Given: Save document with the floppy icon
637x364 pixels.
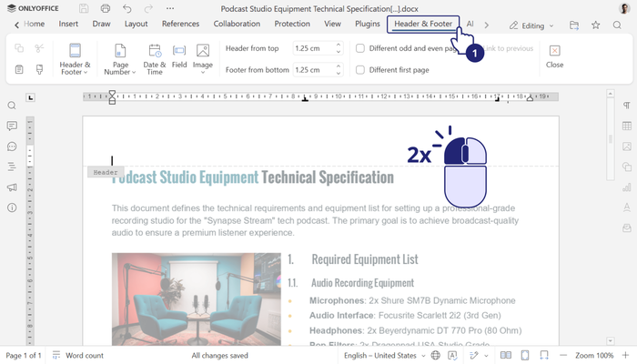Looking at the screenshot, I should click(84, 8).
